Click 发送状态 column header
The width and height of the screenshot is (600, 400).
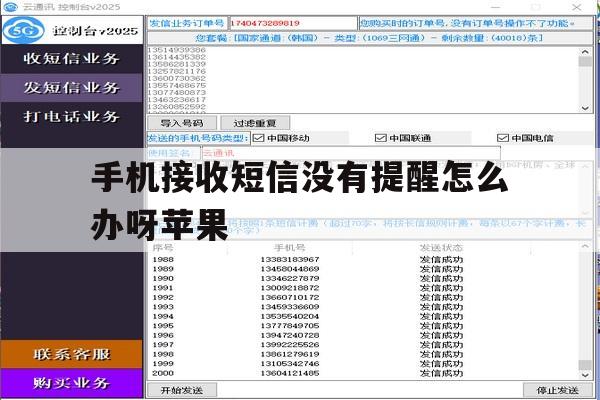pos(441,248)
